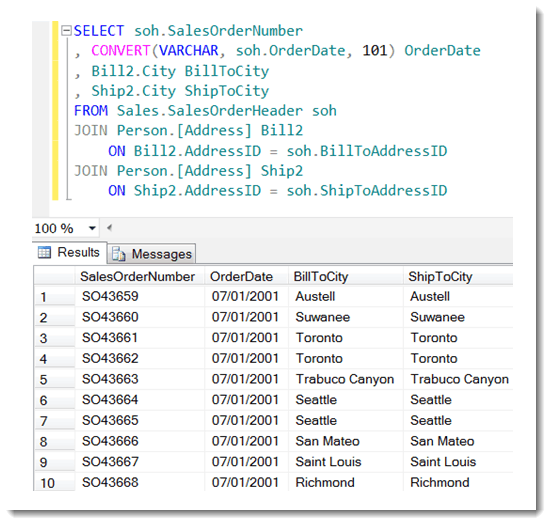Select row 1 via its row header
The width and height of the screenshot is (551, 525).
coord(54,297)
